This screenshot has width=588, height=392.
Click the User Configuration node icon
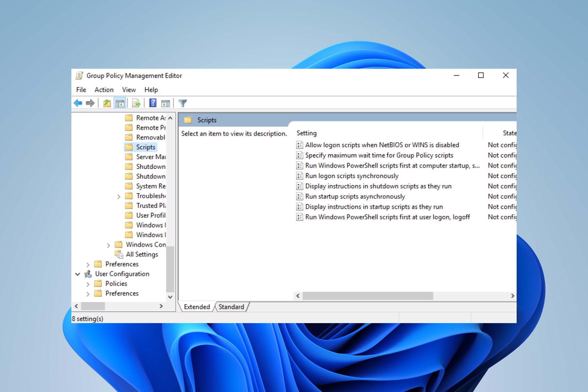[x=88, y=274]
